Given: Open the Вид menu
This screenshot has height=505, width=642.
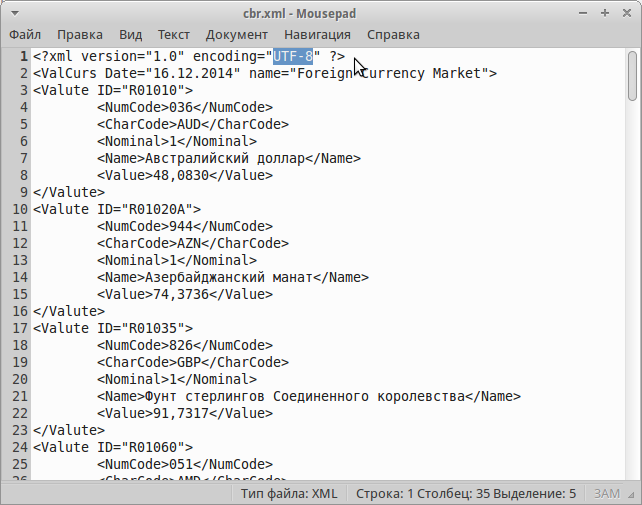Looking at the screenshot, I should point(131,35).
